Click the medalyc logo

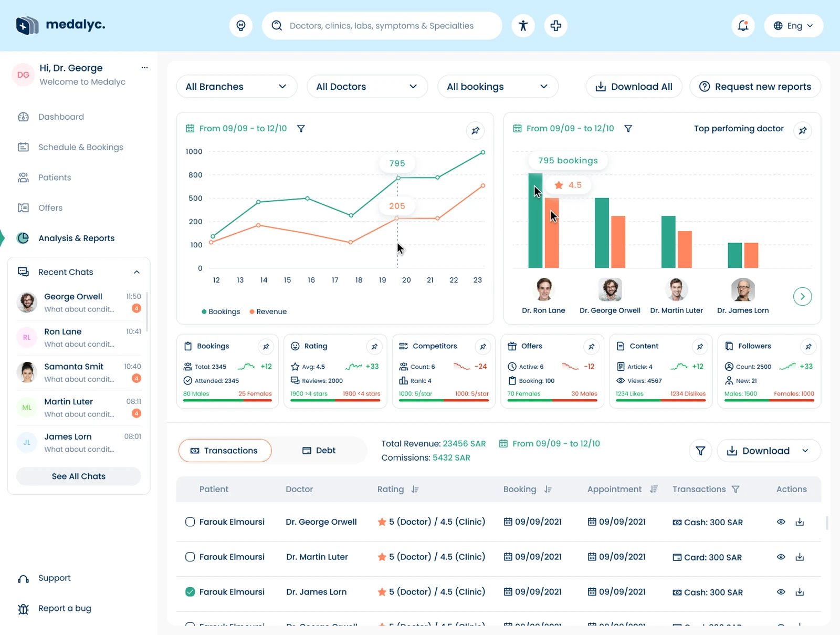pyautogui.click(x=60, y=25)
